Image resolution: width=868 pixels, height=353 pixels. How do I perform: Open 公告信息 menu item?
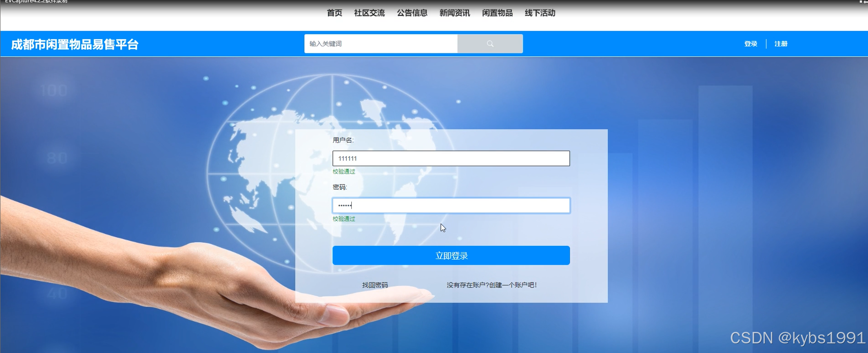[x=412, y=13]
